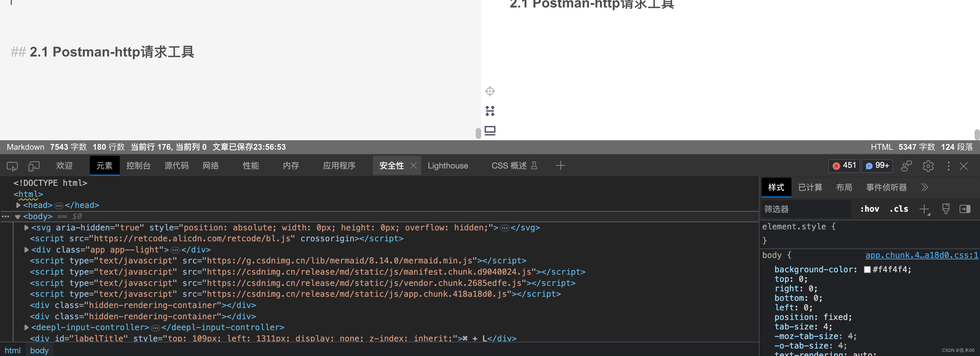Open the 内存 tab

pos(291,165)
